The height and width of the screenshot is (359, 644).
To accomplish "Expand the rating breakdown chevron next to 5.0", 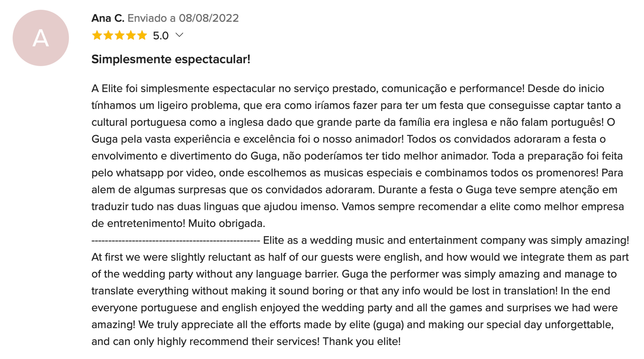I will 180,35.
